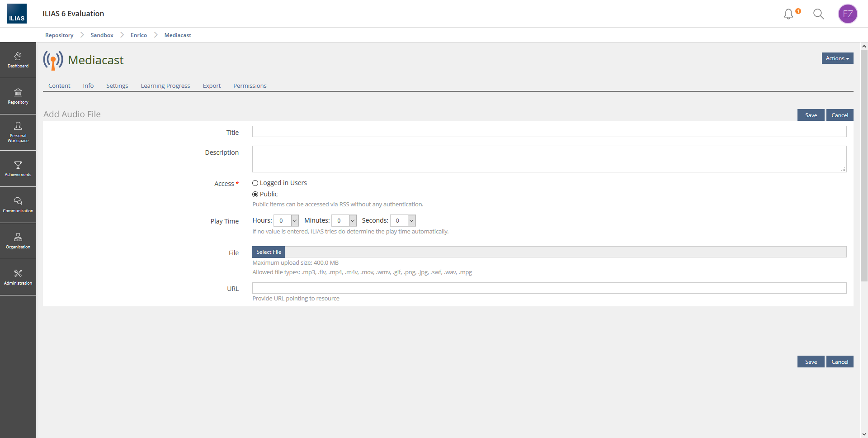Click the top Save button

811,115
